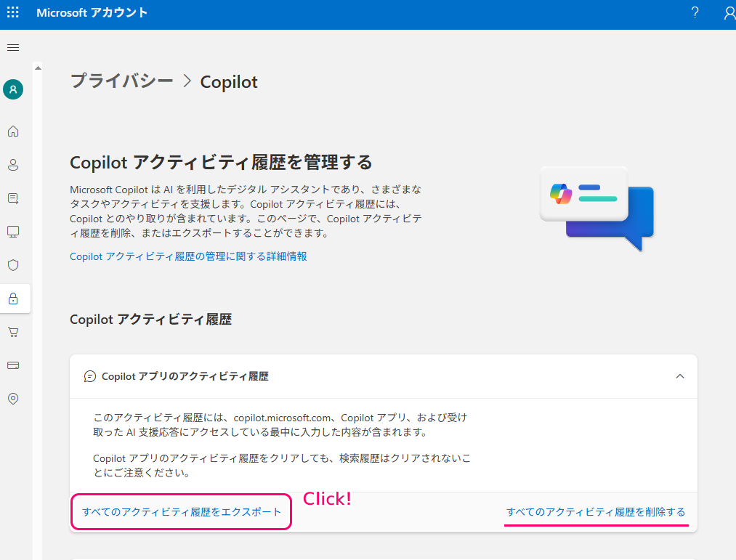The width and height of the screenshot is (736, 560).
Task: Click the chat bubble icon beside Copilot アプリ heading
Action: tap(89, 376)
